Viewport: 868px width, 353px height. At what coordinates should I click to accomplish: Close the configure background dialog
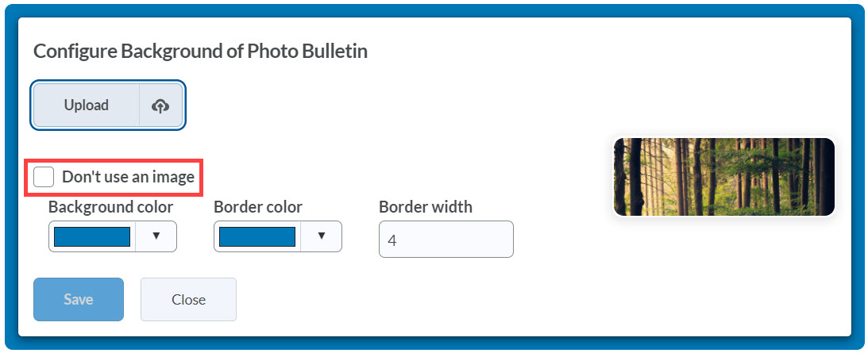click(x=189, y=299)
